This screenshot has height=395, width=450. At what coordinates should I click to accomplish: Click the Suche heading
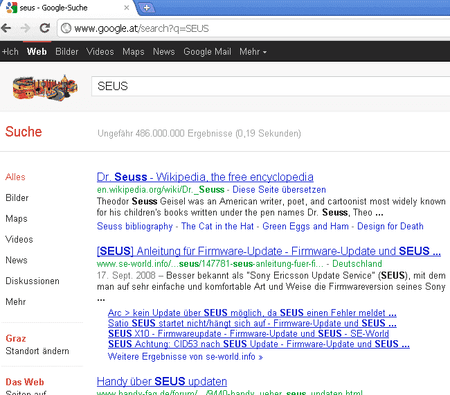click(23, 132)
